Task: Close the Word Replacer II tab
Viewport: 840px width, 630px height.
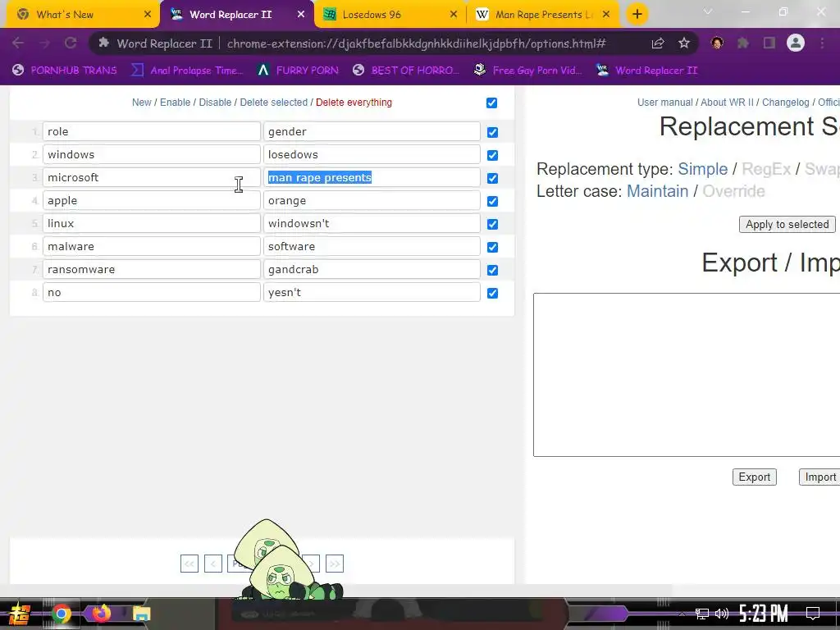Action: coord(301,15)
